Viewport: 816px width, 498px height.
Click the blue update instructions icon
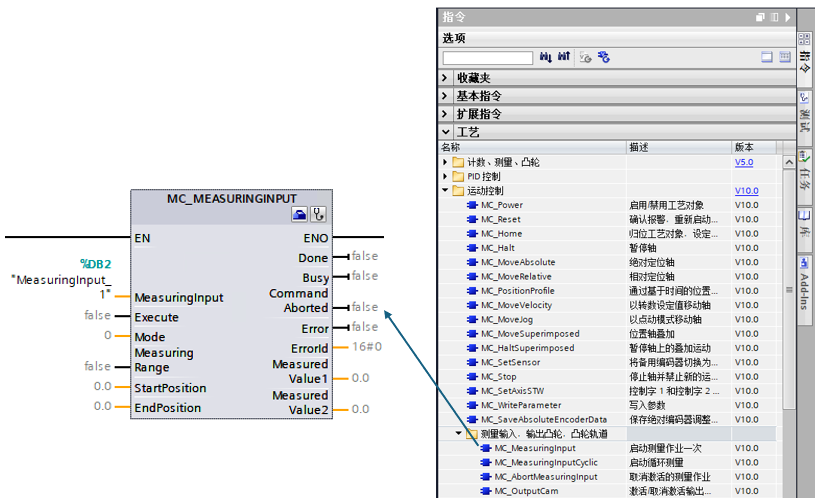coord(604,57)
